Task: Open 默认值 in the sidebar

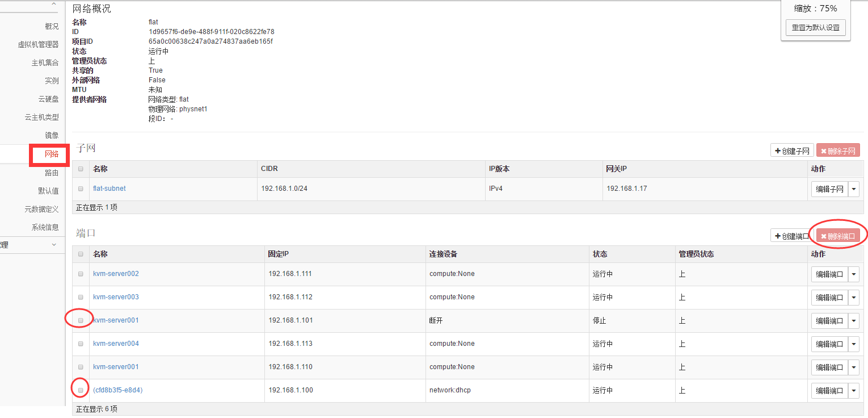Action: (x=48, y=191)
